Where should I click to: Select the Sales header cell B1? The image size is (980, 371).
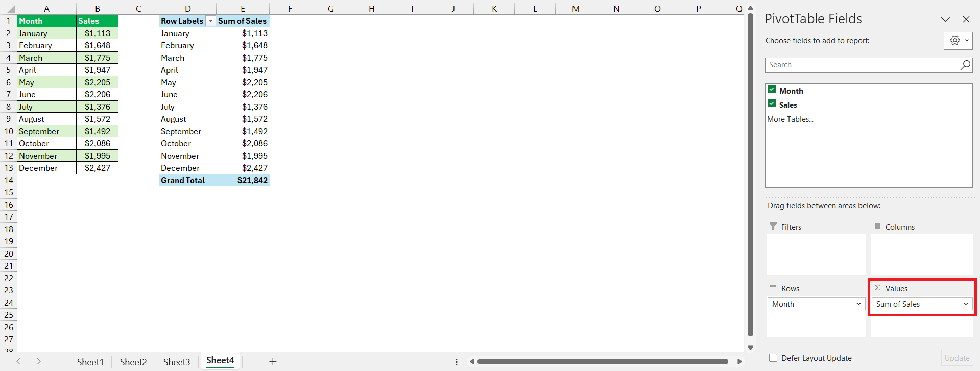[x=97, y=21]
